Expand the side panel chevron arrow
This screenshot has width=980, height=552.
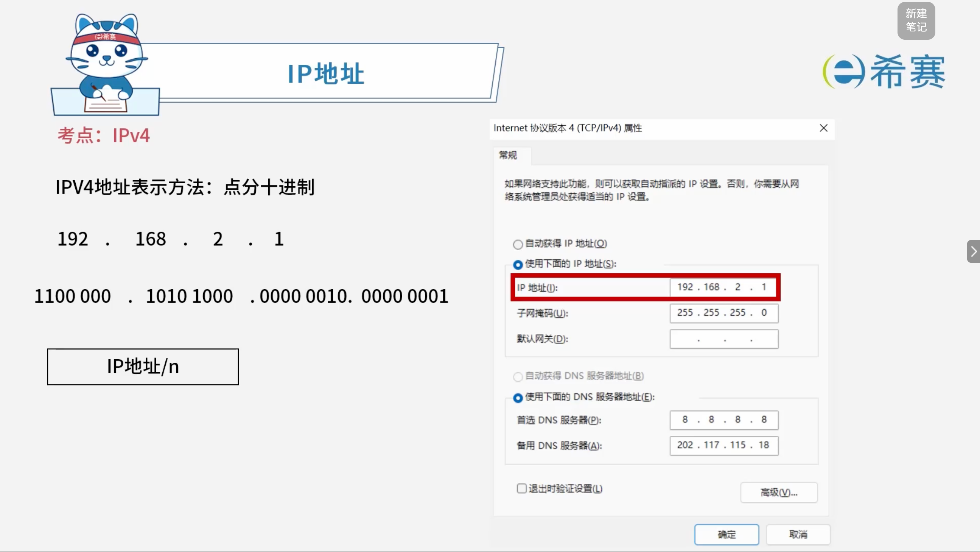[x=974, y=251]
